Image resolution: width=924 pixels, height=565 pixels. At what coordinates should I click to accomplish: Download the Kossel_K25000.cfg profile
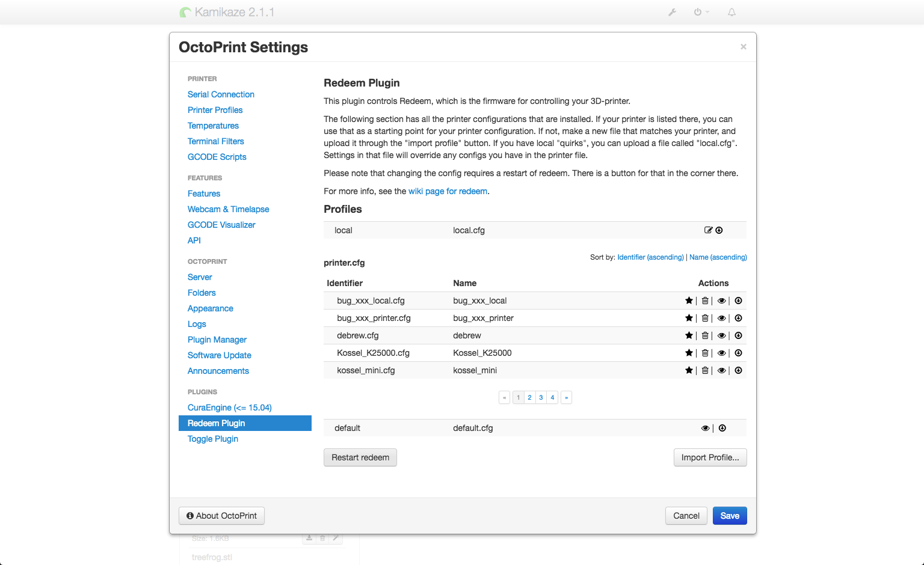(x=738, y=353)
